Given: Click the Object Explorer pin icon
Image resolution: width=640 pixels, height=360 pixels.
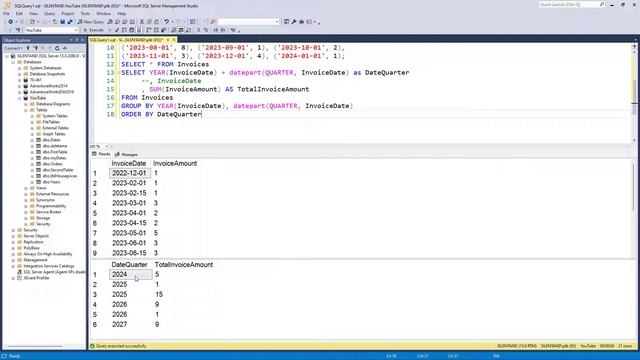Looking at the screenshot, I should [x=77, y=40].
